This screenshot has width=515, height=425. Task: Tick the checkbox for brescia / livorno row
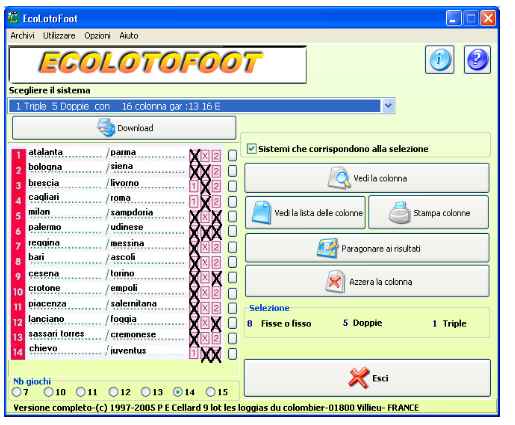coord(232,186)
